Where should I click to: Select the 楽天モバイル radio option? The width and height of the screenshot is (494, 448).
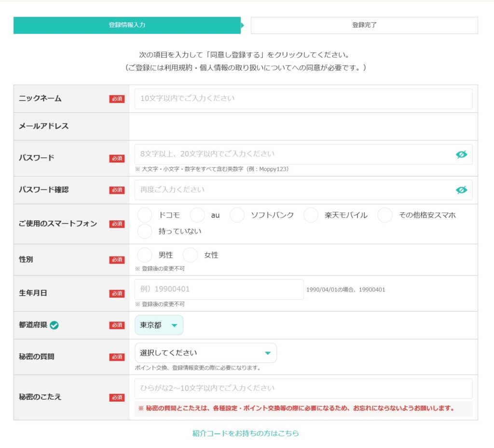click(311, 215)
